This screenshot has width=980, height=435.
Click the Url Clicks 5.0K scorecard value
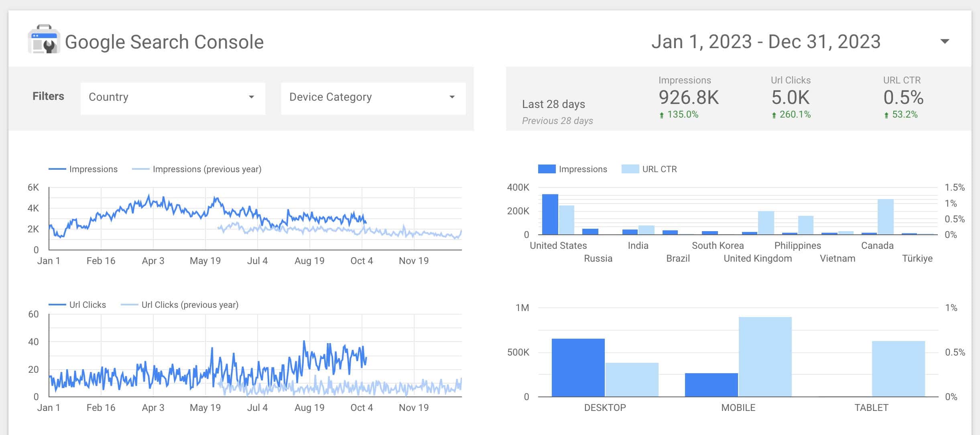click(790, 98)
